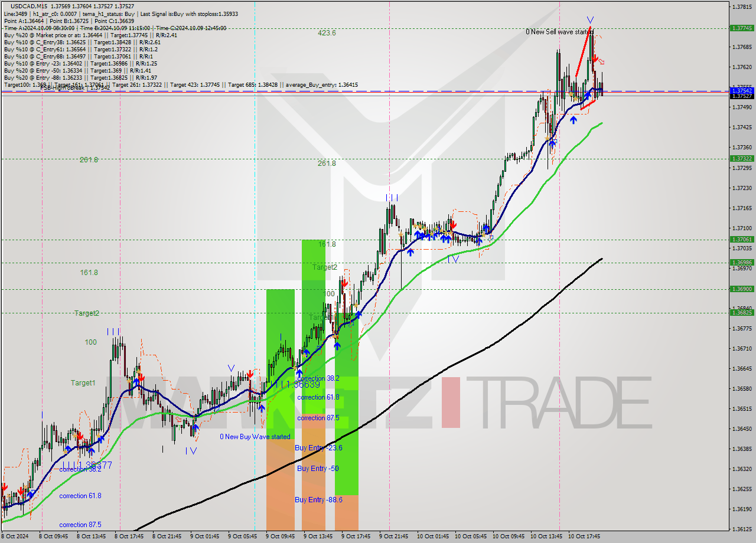Click the '10 Oct 17:45' time label
The image size is (756, 543).
584,537
